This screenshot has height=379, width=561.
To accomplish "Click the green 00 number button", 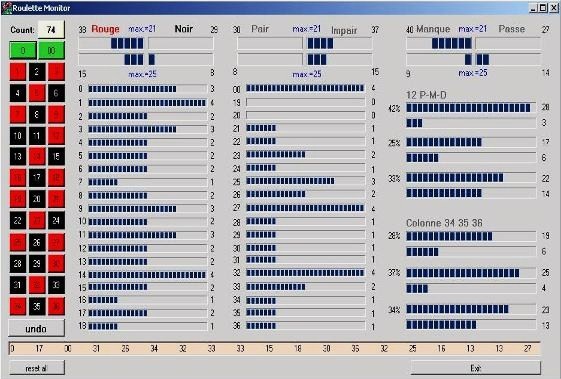I will point(51,50).
